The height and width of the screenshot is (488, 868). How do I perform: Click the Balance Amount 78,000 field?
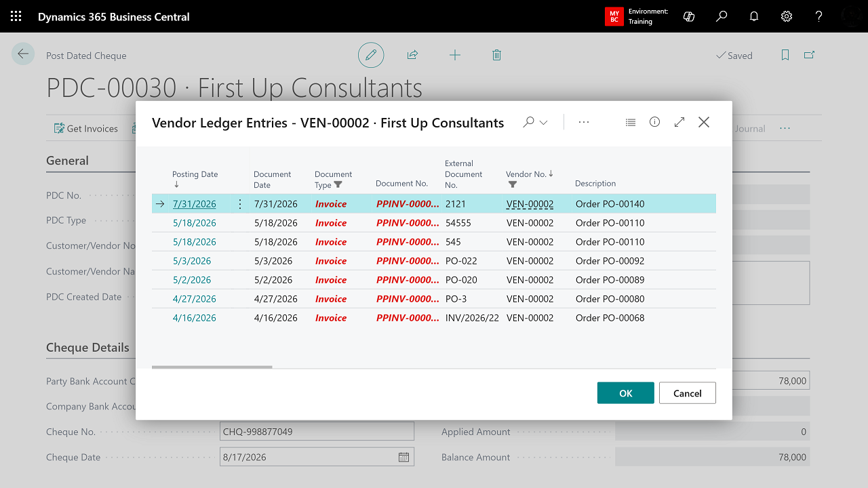pyautogui.click(x=712, y=457)
